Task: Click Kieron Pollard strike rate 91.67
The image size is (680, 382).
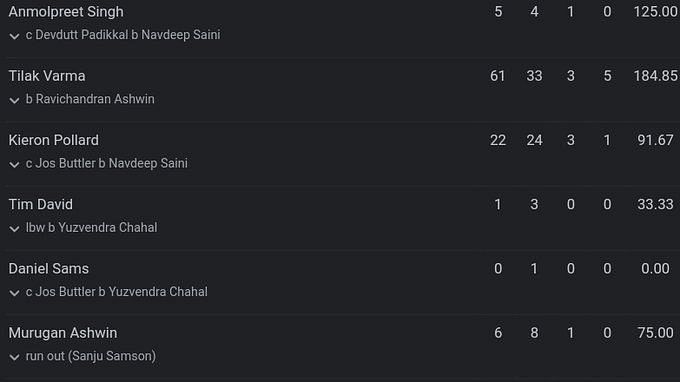Action: (655, 140)
